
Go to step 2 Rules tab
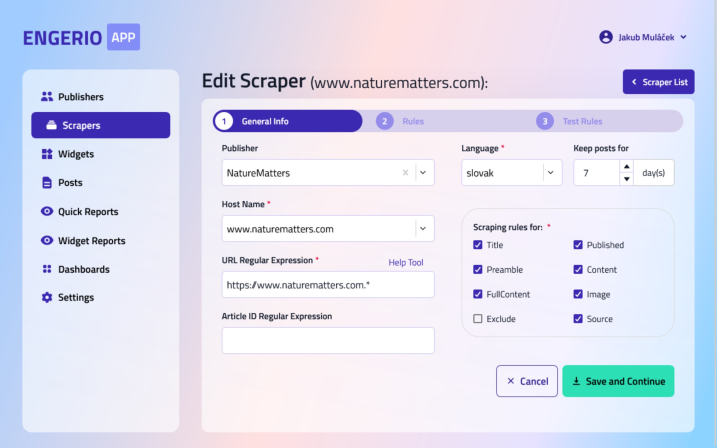(x=400, y=121)
